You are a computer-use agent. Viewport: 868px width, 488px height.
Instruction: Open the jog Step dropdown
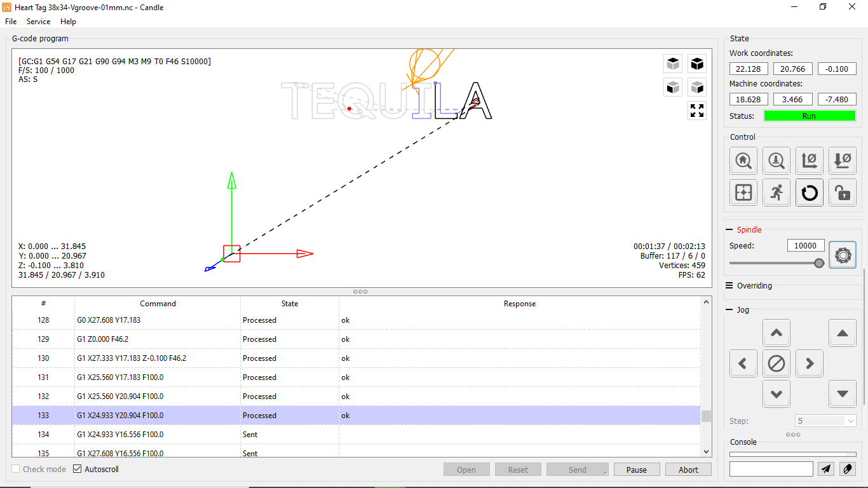pyautogui.click(x=825, y=421)
